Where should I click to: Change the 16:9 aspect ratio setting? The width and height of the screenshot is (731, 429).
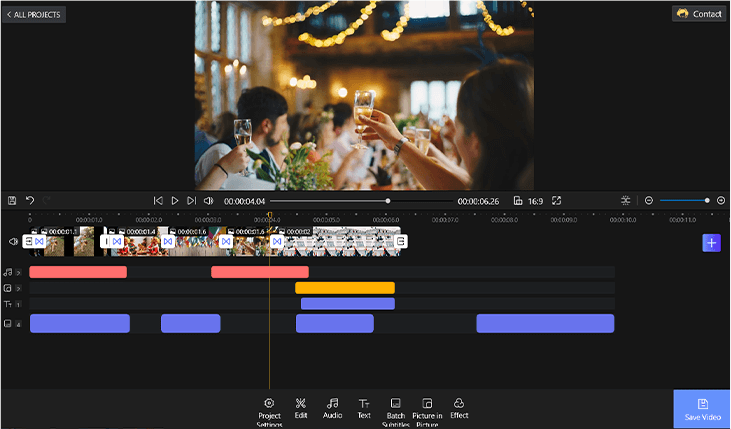point(535,201)
